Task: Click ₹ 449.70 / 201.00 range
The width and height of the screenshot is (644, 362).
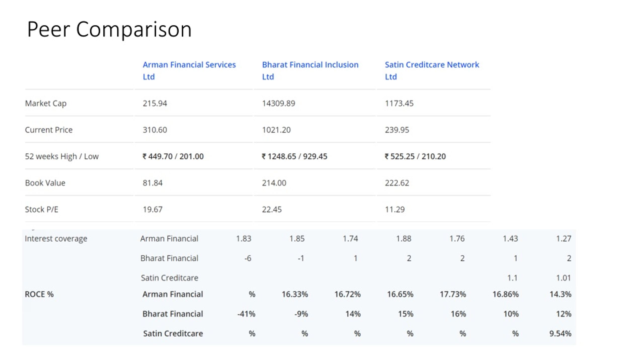Action: 173,156
